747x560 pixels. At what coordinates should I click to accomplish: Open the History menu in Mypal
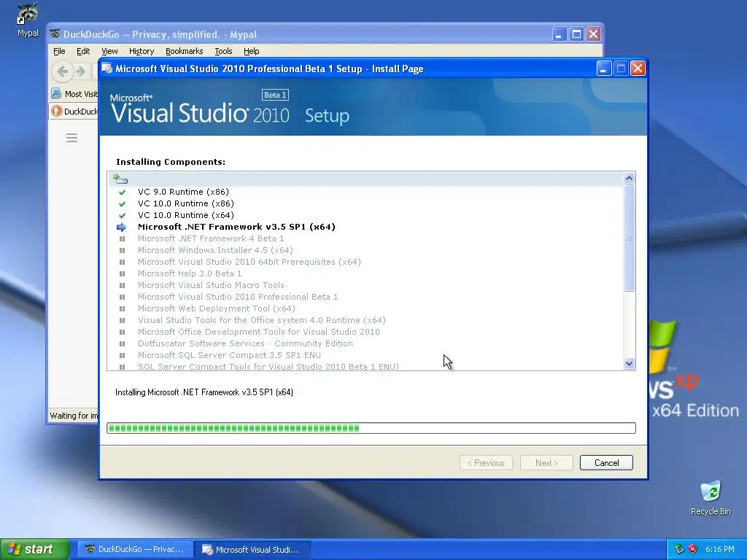tap(142, 51)
